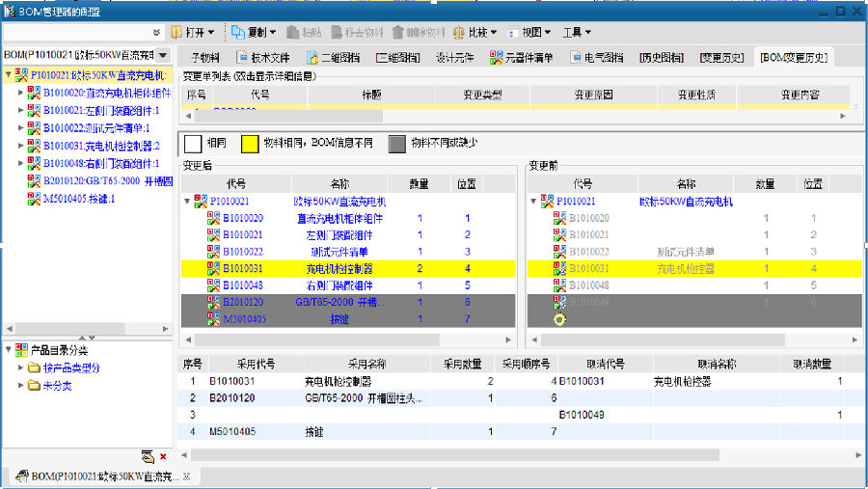Click the 打开 (Open) folder icon
Screen dimensions: 868x489
pos(177,33)
